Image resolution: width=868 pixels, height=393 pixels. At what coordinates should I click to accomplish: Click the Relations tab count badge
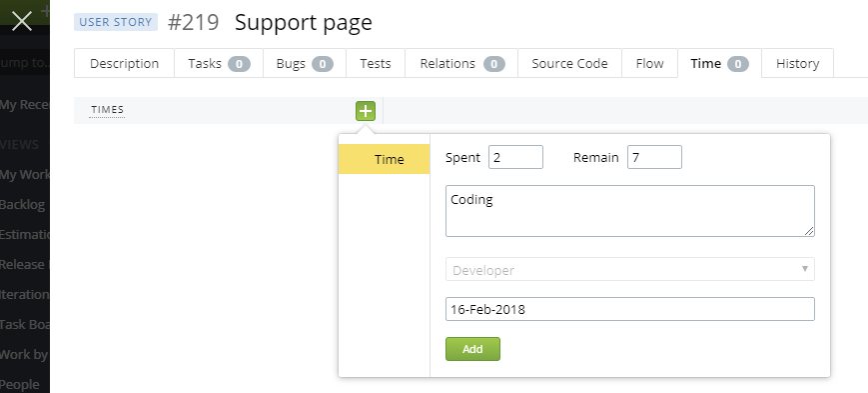(x=493, y=64)
